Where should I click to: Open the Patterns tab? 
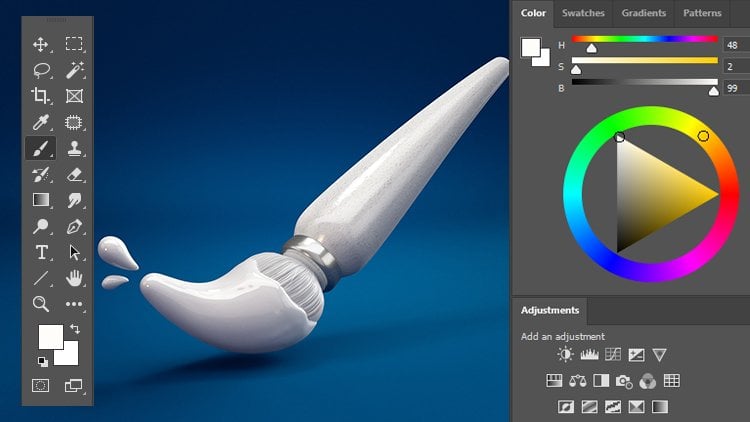click(702, 13)
